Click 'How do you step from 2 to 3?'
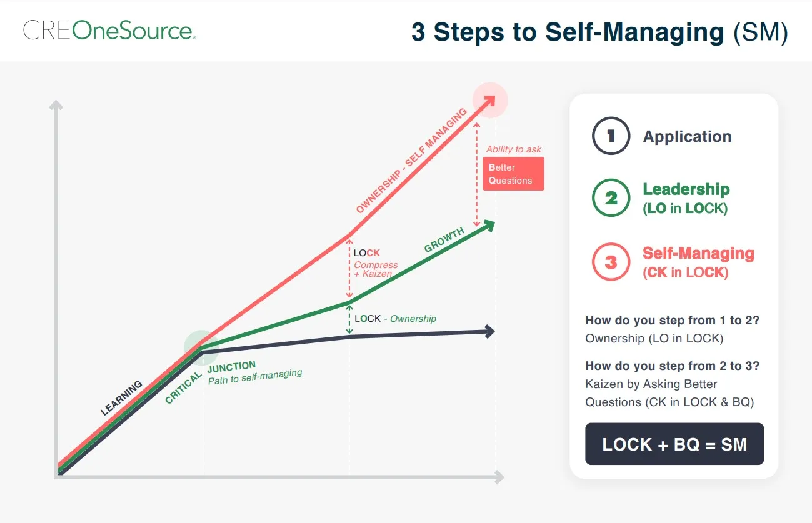The height and width of the screenshot is (523, 812). (x=673, y=366)
